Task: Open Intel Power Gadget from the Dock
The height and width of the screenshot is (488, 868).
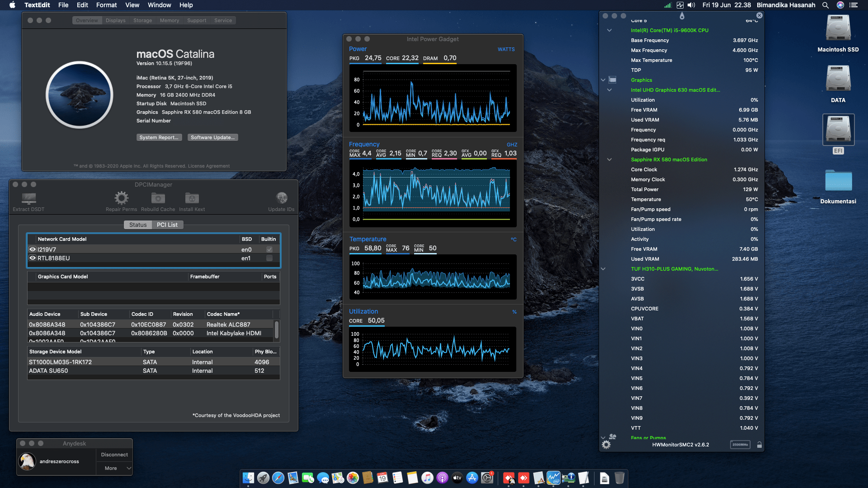Action: click(x=553, y=478)
